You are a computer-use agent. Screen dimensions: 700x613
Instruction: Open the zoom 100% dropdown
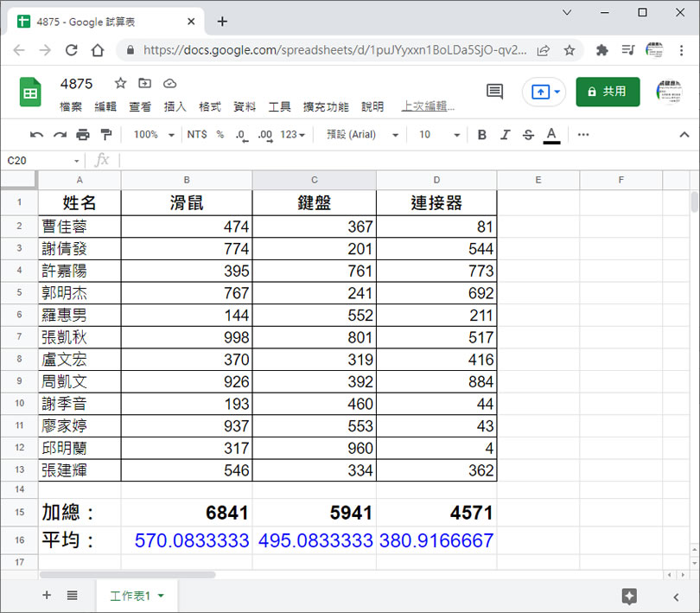[x=154, y=135]
